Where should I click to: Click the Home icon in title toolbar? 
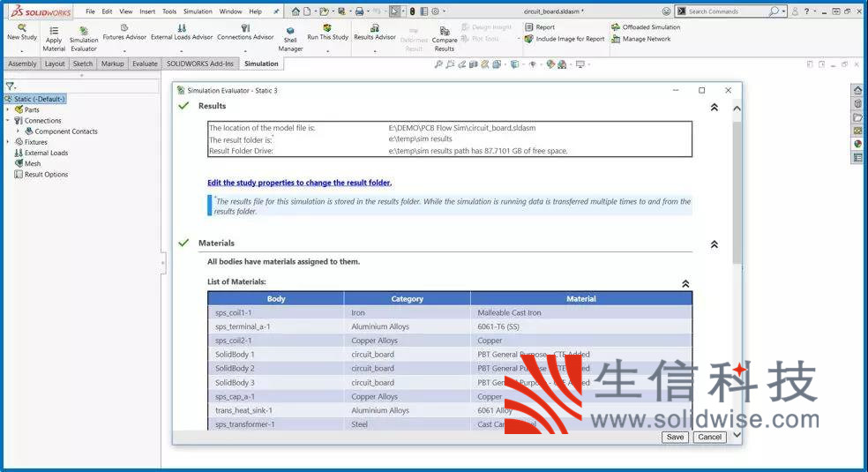tap(296, 11)
